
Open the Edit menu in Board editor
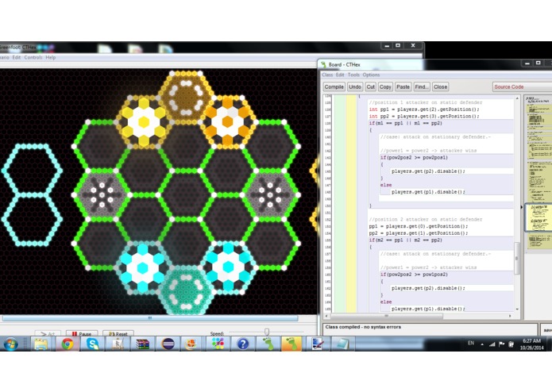pyautogui.click(x=340, y=75)
